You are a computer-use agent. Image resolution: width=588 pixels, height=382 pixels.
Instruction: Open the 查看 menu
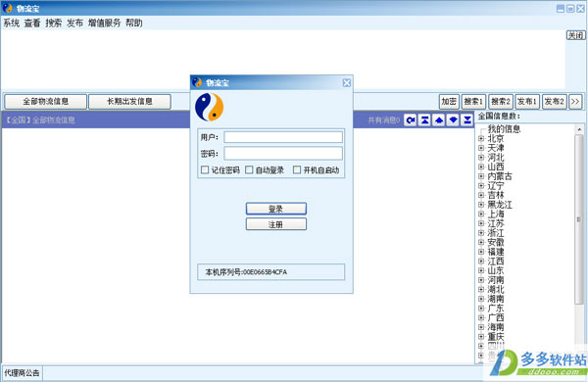point(32,24)
